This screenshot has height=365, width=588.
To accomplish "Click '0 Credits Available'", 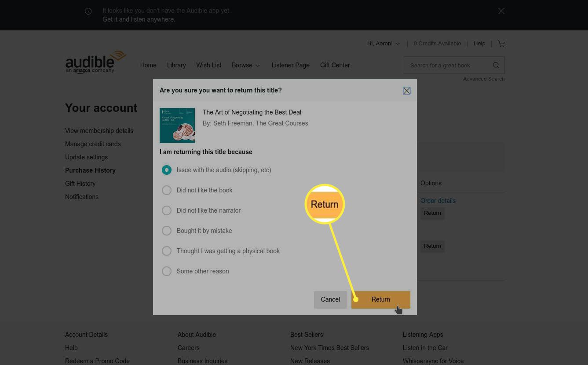I will tap(437, 44).
